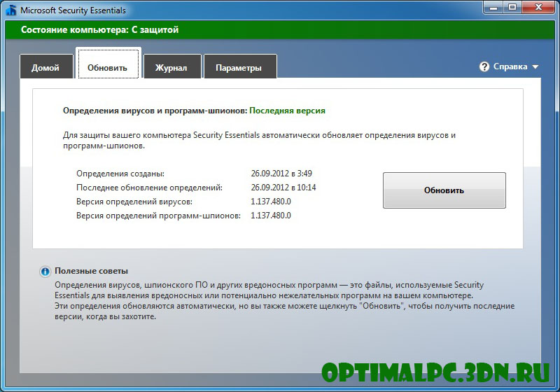Image resolution: width=560 pixels, height=392 pixels.
Task: Maximize the Security Essentials window
Action: [512, 8]
